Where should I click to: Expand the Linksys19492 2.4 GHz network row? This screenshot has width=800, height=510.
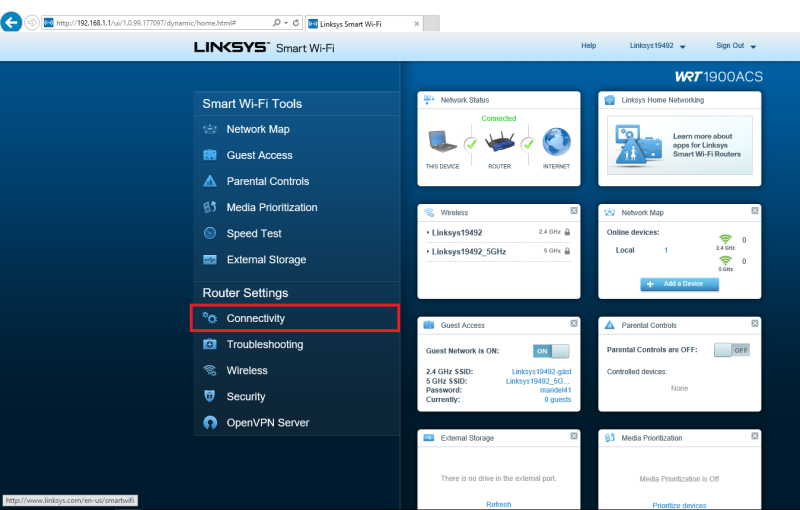[499, 233]
